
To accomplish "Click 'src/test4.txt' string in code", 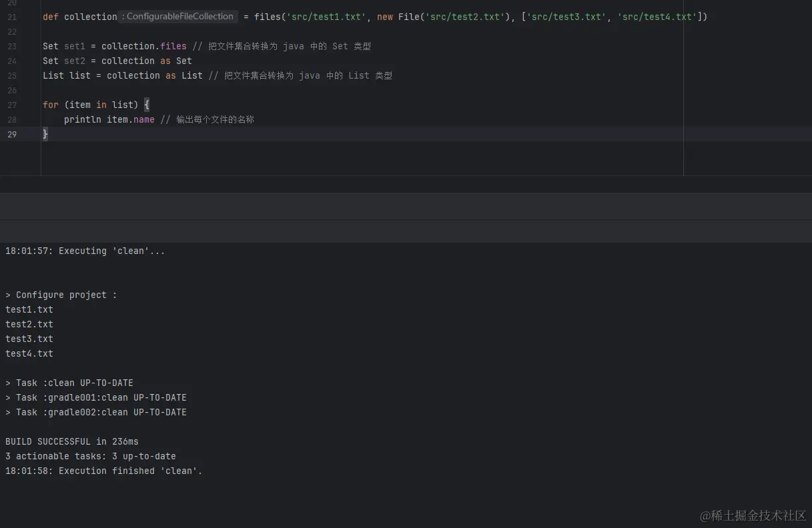I will (x=657, y=17).
